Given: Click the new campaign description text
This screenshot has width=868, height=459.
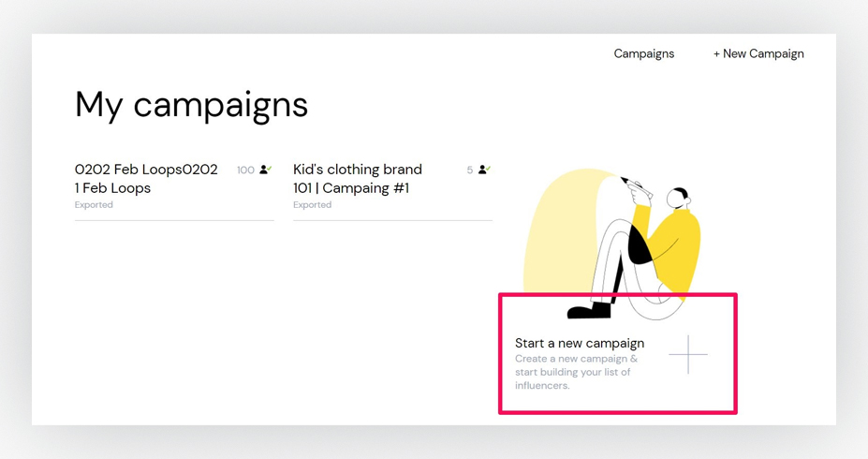Looking at the screenshot, I should tap(576, 372).
